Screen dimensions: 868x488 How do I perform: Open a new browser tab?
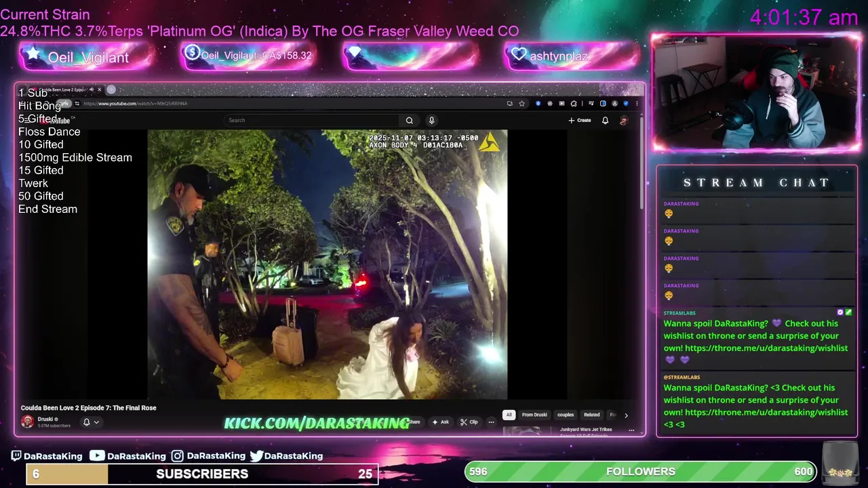(x=111, y=89)
